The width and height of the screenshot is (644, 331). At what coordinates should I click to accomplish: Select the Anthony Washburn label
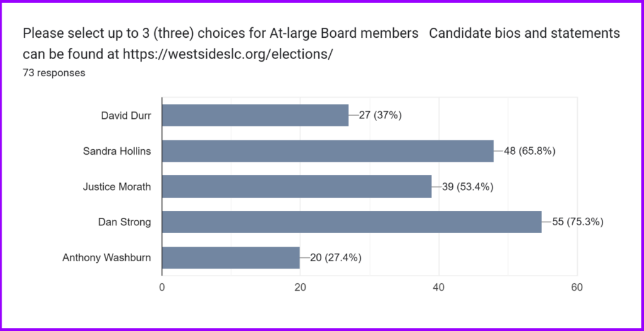106,257
